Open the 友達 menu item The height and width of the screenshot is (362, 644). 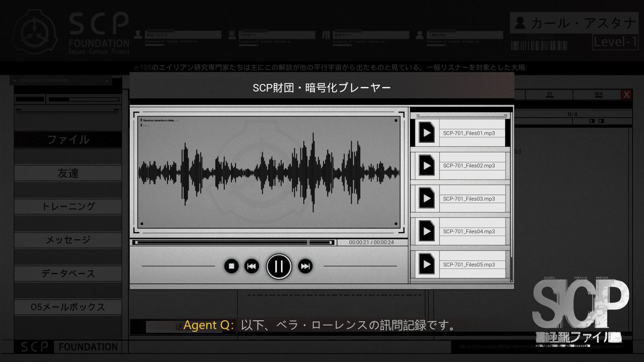click(x=68, y=173)
